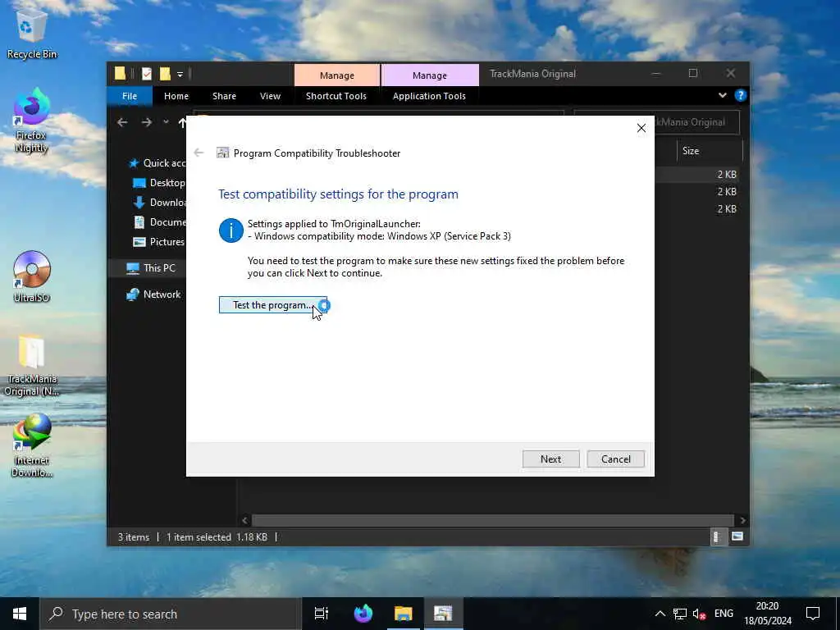Image resolution: width=840 pixels, height=630 pixels.
Task: Open Desktop in navigation pane
Action: click(158, 183)
